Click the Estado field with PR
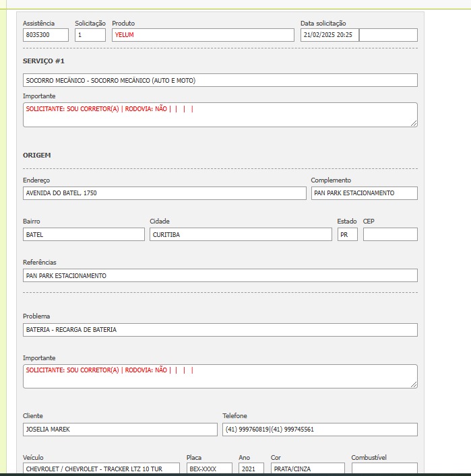Image resolution: width=471 pixels, height=476 pixels. (347, 234)
